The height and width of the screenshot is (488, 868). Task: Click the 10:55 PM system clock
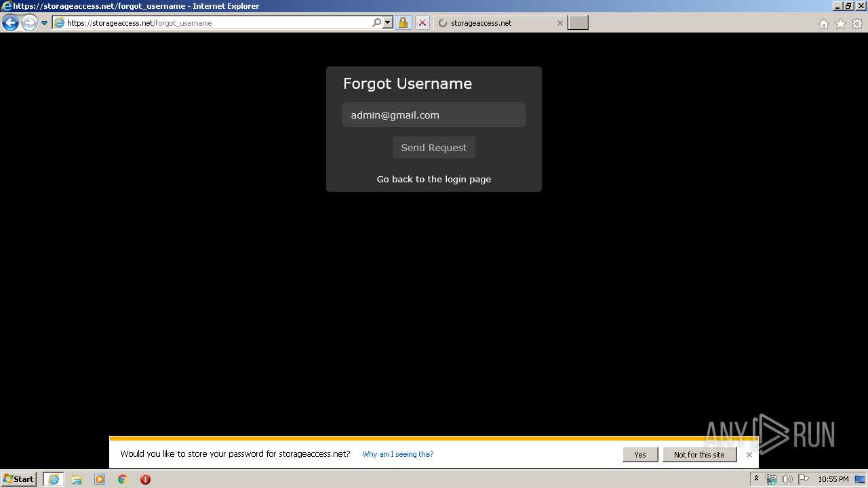[833, 479]
